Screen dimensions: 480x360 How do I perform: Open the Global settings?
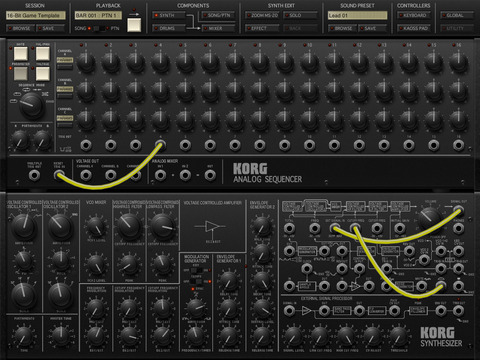(x=457, y=15)
